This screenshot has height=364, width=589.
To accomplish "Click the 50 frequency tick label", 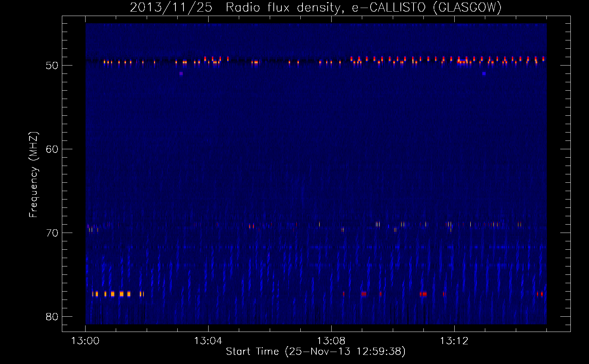I will [x=52, y=66].
